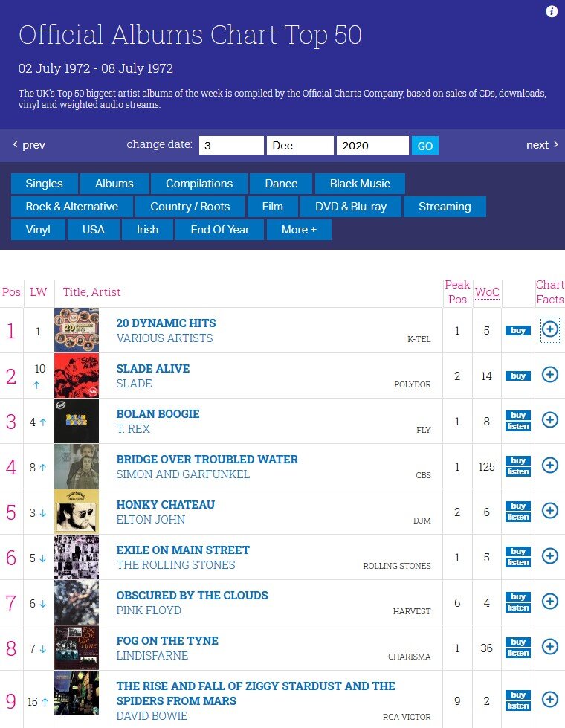Open the THE ROLLING STONES artist link
Image resolution: width=565 pixels, height=728 pixels.
[x=175, y=565]
